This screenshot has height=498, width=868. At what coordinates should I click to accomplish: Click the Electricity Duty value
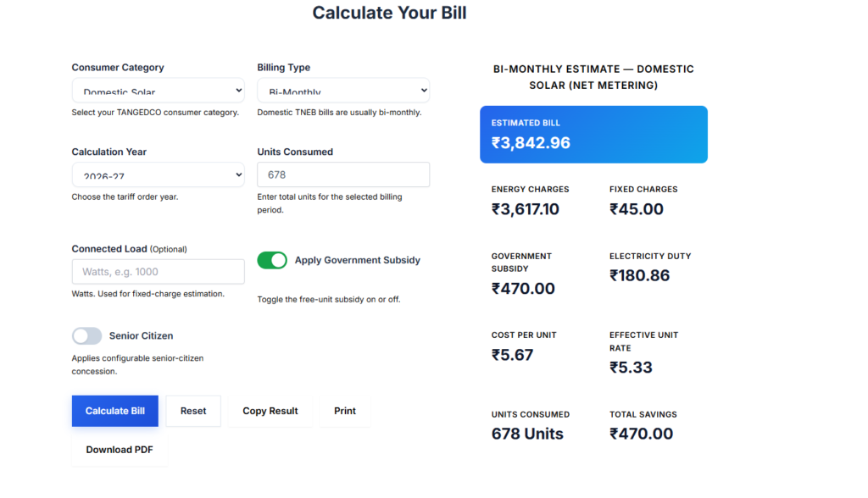point(639,275)
